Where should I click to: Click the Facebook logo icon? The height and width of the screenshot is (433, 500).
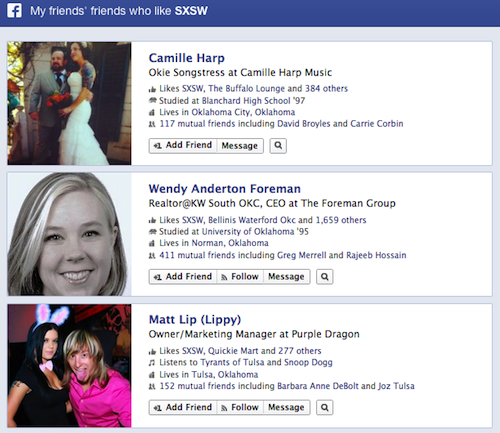pyautogui.click(x=14, y=10)
